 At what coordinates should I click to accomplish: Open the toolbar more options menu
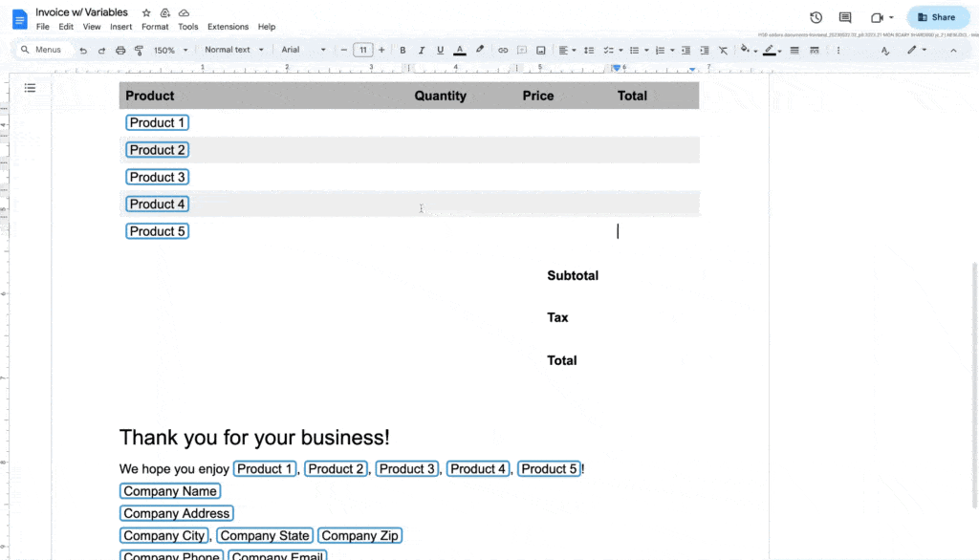point(838,51)
